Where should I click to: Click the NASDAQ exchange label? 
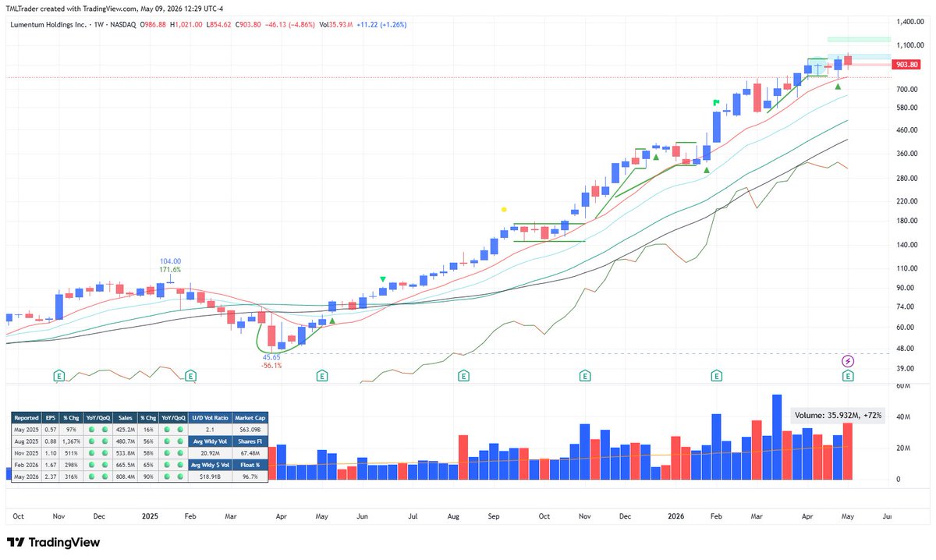[123, 25]
